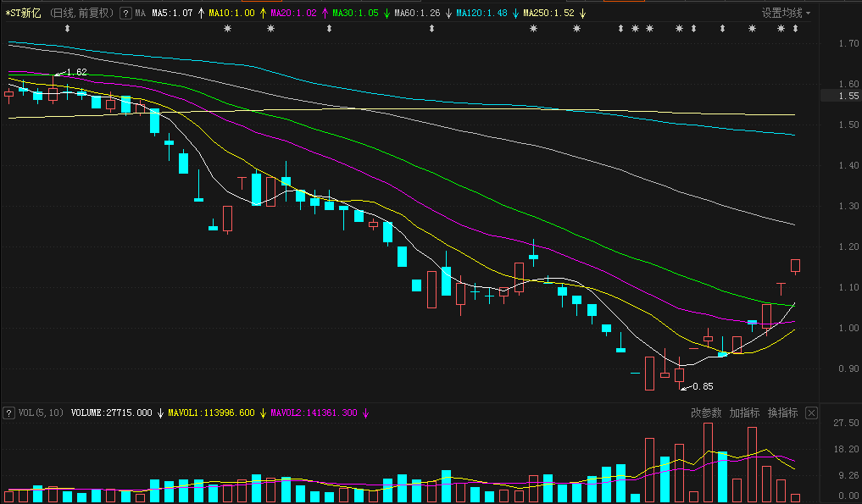Click the rightmost info marker above chart
The width and height of the screenshot is (862, 504).
795,30
